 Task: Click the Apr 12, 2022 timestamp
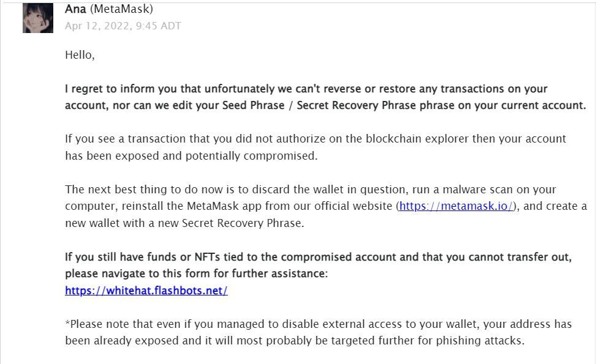[x=123, y=26]
